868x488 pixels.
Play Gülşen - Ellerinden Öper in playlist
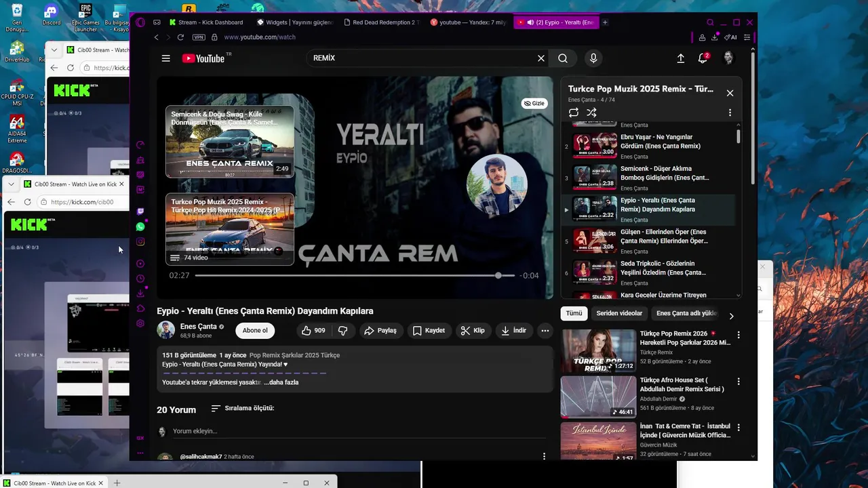point(649,241)
